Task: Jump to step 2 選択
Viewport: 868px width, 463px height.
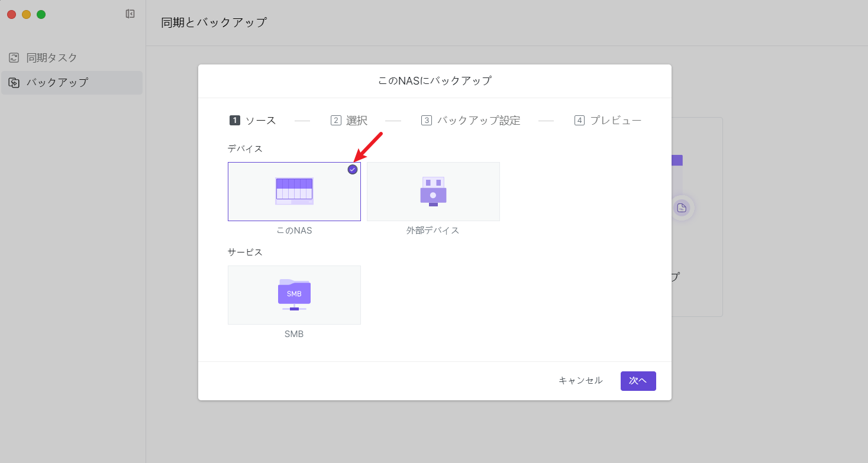Action: tap(349, 121)
